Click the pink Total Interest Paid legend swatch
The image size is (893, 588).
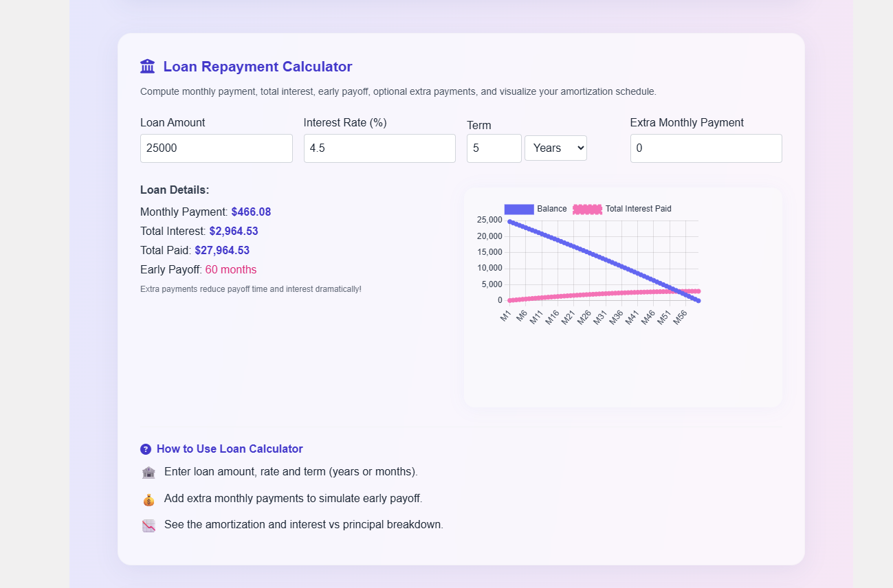pos(587,209)
